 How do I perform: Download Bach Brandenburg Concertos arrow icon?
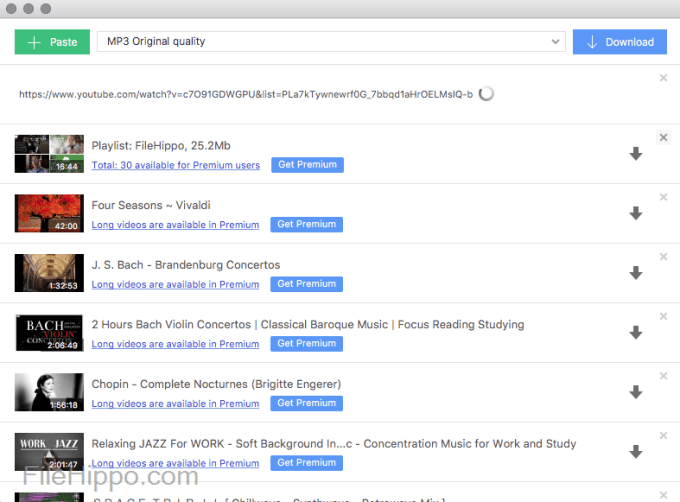tap(636, 273)
